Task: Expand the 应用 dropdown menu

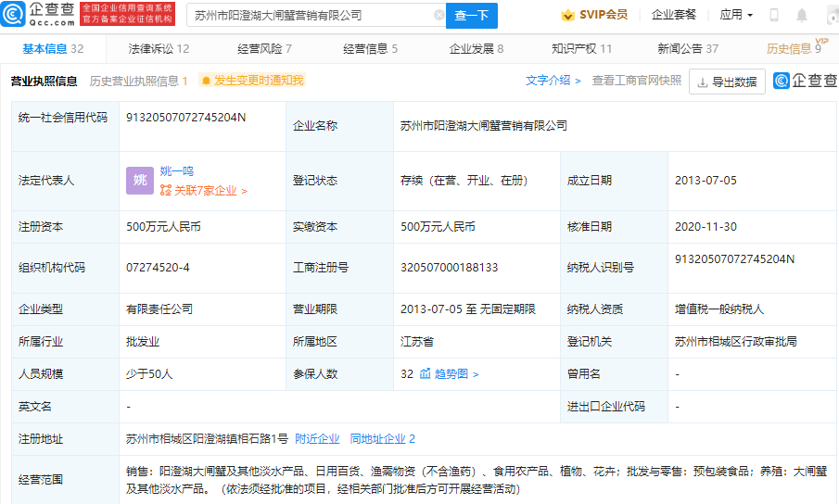Action: [736, 15]
